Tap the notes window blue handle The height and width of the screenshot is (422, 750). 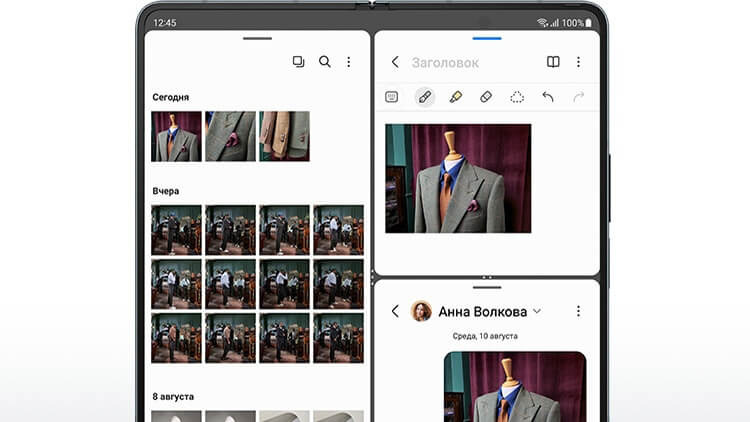click(487, 38)
